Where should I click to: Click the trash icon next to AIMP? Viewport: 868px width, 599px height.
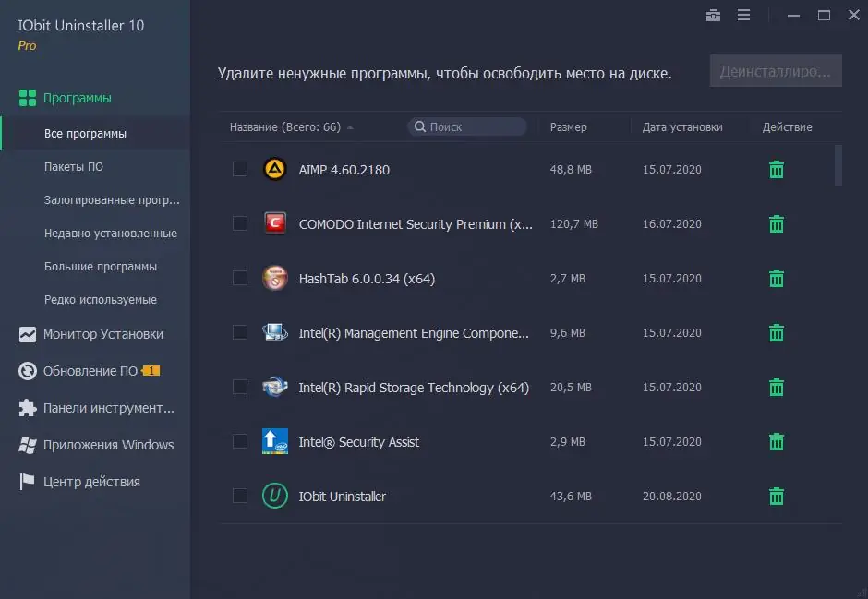[x=775, y=169]
